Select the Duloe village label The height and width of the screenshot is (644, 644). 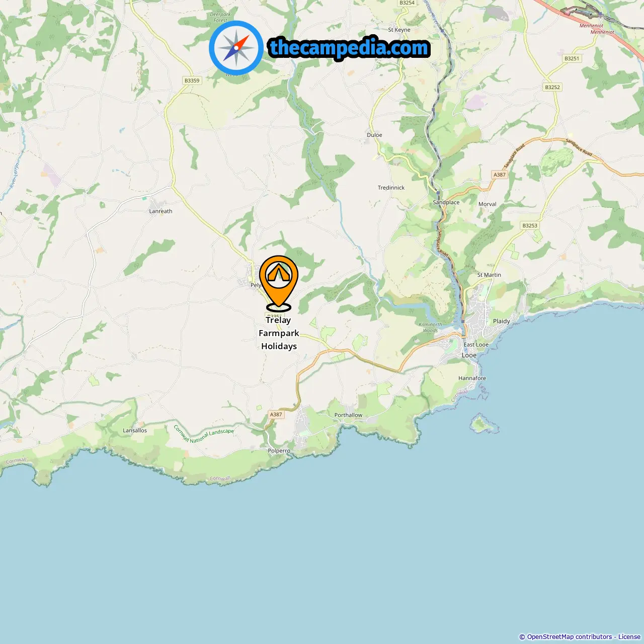click(x=374, y=135)
